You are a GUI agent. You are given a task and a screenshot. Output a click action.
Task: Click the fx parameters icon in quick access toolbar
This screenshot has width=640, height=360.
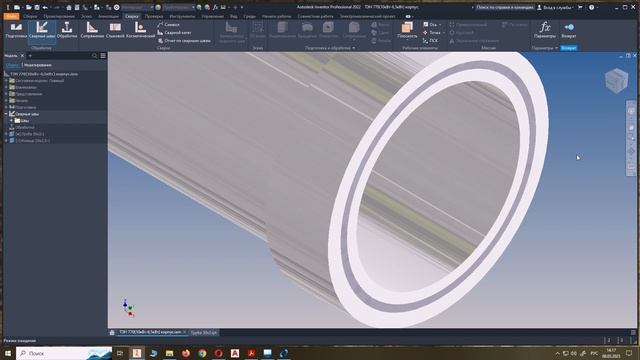215,7
